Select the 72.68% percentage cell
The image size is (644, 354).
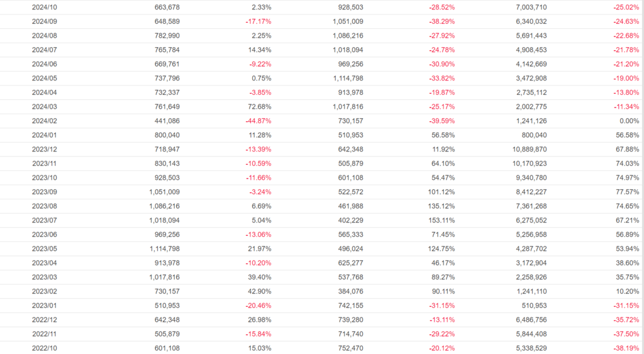point(260,107)
